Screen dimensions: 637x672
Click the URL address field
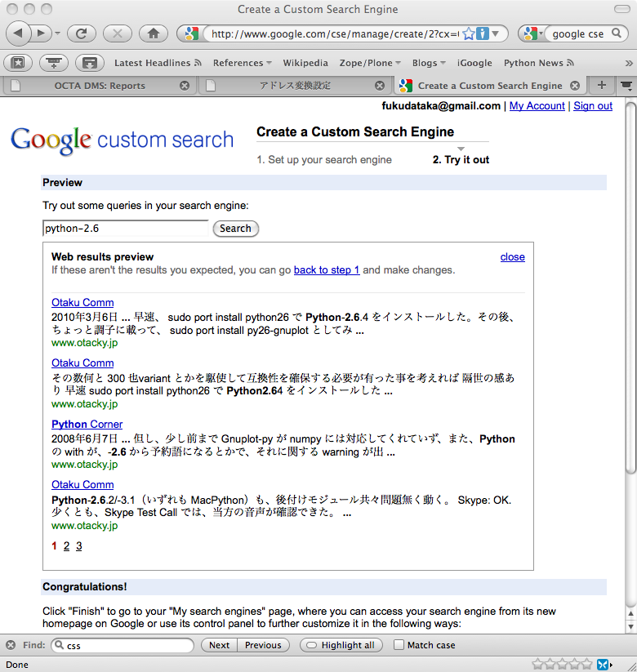(334, 33)
